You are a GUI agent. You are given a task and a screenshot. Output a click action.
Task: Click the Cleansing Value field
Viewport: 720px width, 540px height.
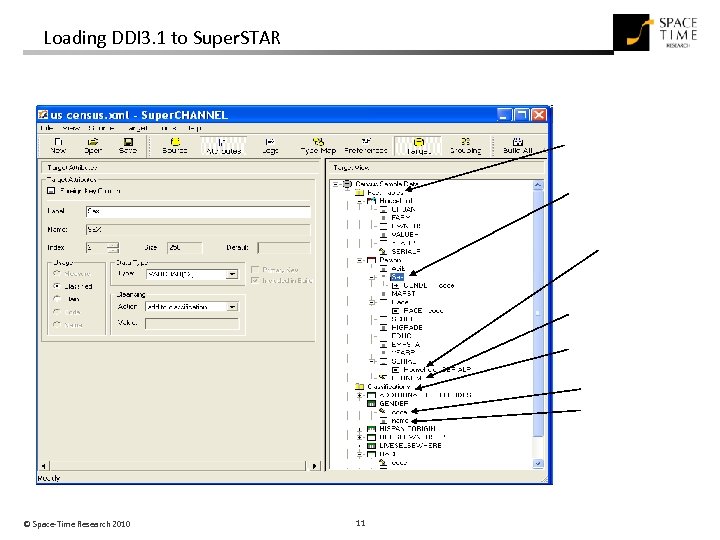click(192, 323)
